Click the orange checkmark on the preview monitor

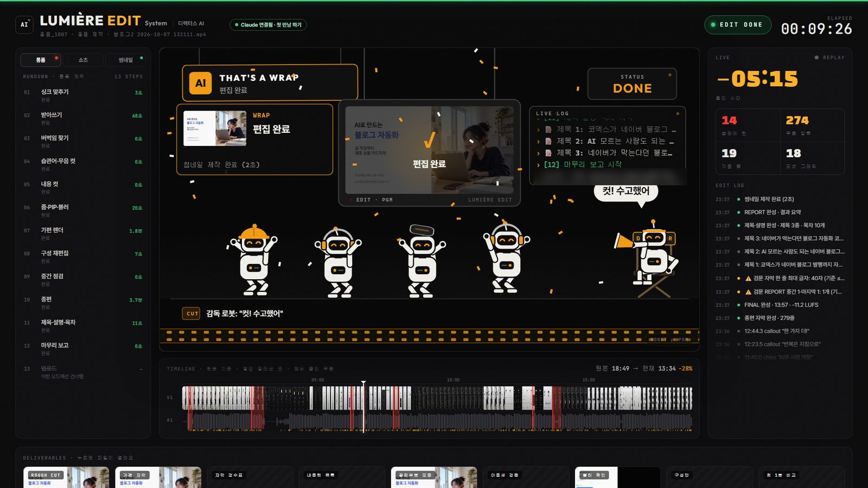(x=429, y=140)
